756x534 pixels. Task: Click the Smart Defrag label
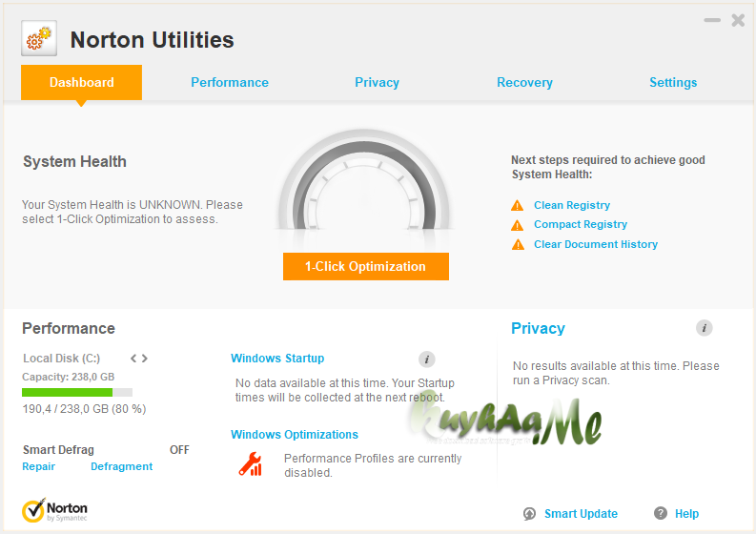[58, 450]
